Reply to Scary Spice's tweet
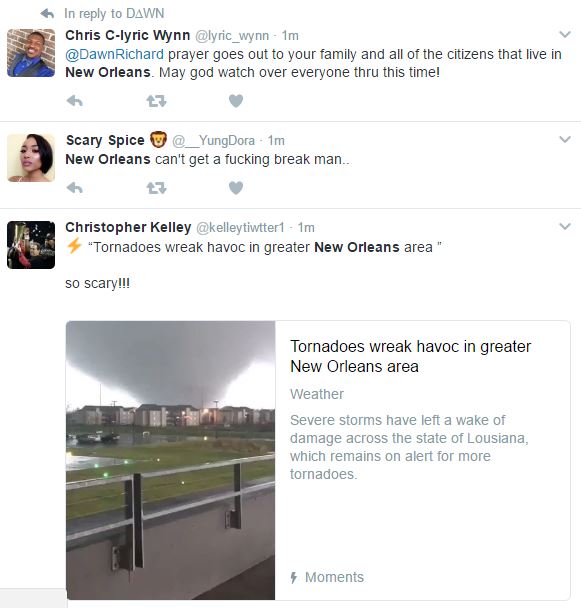This screenshot has height=608, width=581. tap(74, 188)
